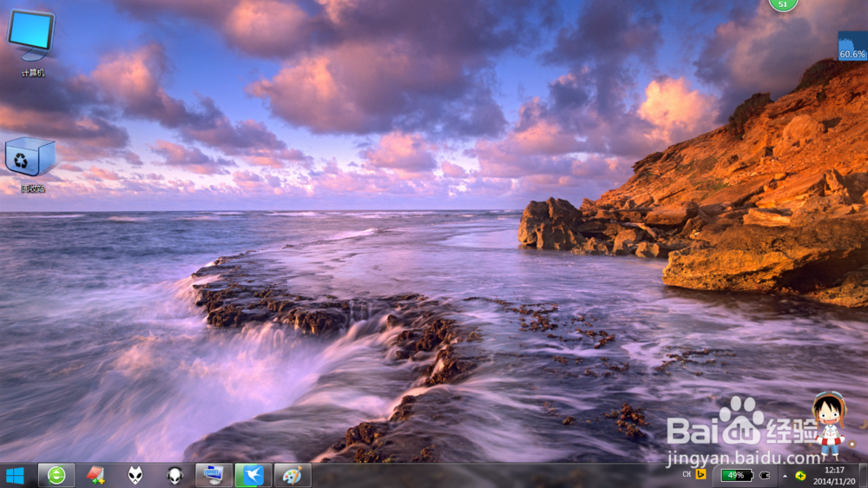Open the alien headphones taskbar icon

175,476
